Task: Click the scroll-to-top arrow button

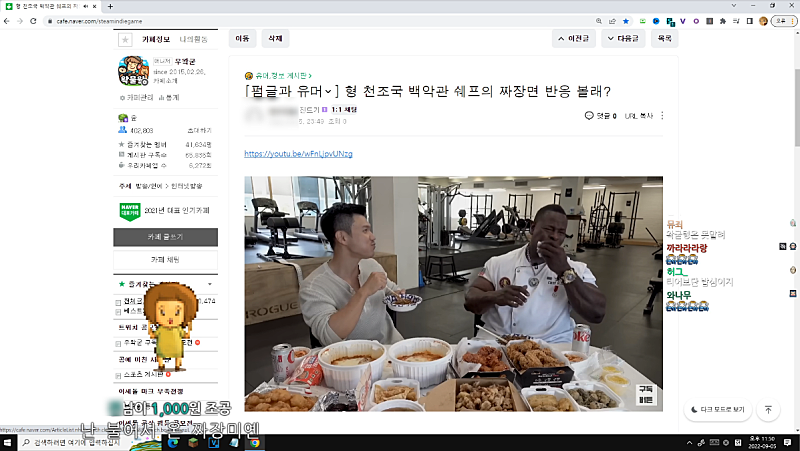Action: click(768, 409)
